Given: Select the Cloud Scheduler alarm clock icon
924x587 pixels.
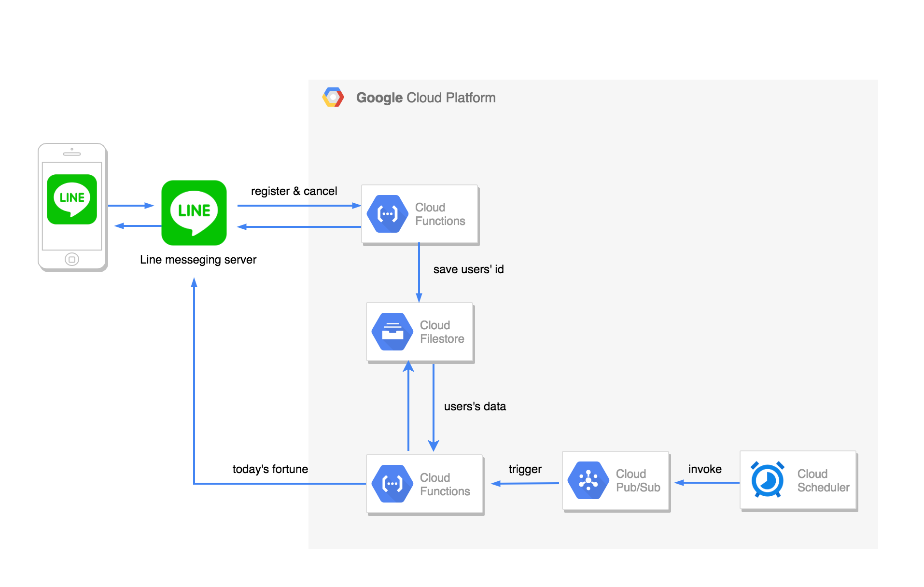Looking at the screenshot, I should 767,479.
